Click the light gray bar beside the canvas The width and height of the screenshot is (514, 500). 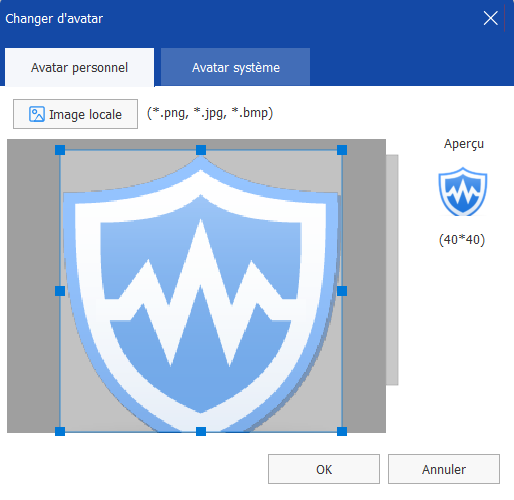pyautogui.click(x=392, y=270)
